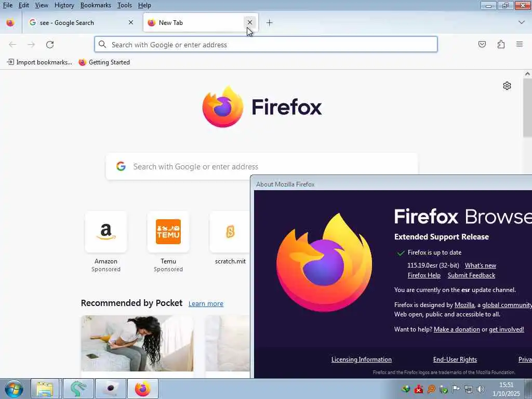Click the orange magnifier tray icon
The width and height of the screenshot is (532, 399).
(x=431, y=389)
